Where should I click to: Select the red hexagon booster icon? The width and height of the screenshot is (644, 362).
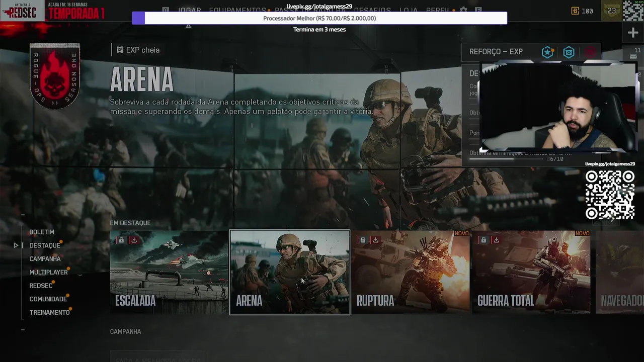pos(590,52)
